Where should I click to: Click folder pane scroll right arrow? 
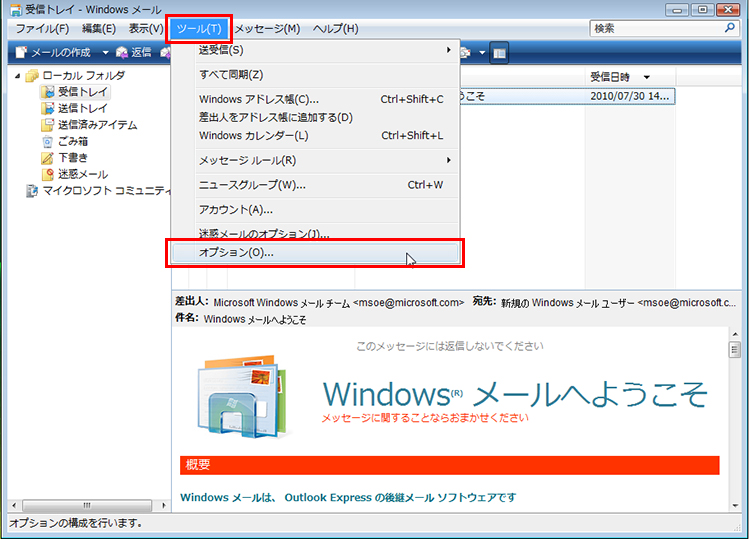tap(164, 505)
